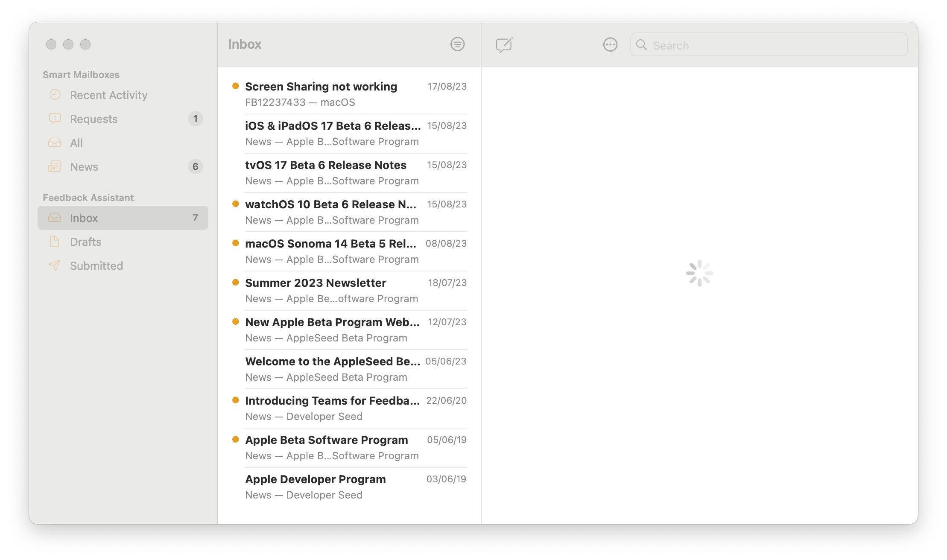The height and width of the screenshot is (560, 947).
Task: Open the ellipsis more-actions menu
Action: pyautogui.click(x=610, y=44)
